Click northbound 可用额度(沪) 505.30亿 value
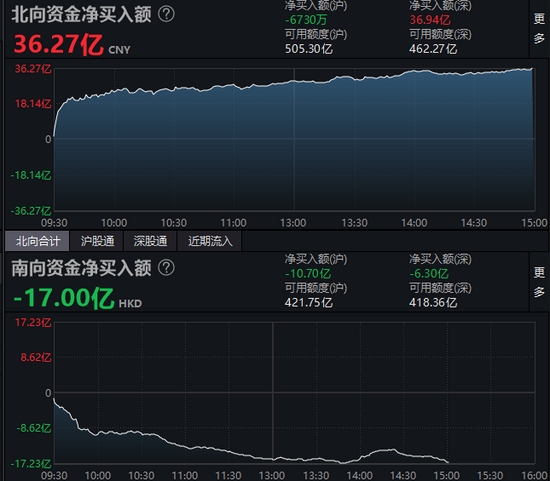550x481 pixels. point(309,49)
